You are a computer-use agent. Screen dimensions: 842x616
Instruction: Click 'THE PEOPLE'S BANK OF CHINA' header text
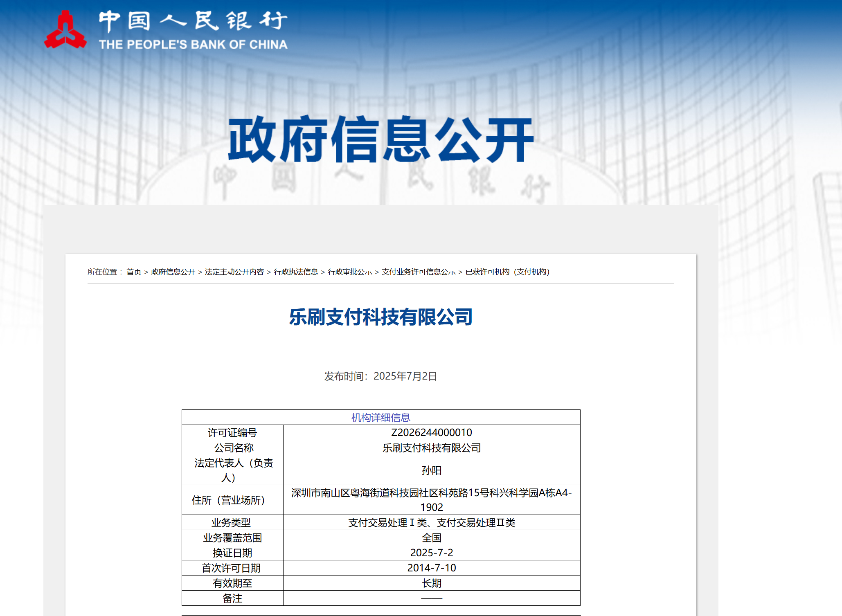pyautogui.click(x=193, y=45)
